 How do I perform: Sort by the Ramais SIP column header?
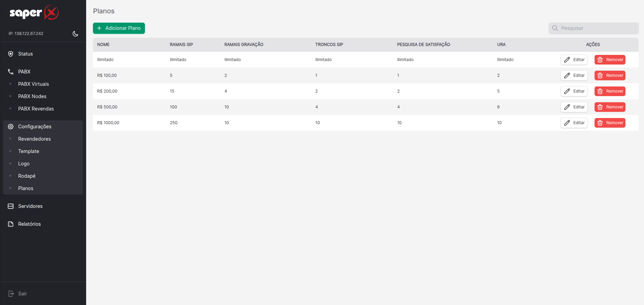pos(181,45)
